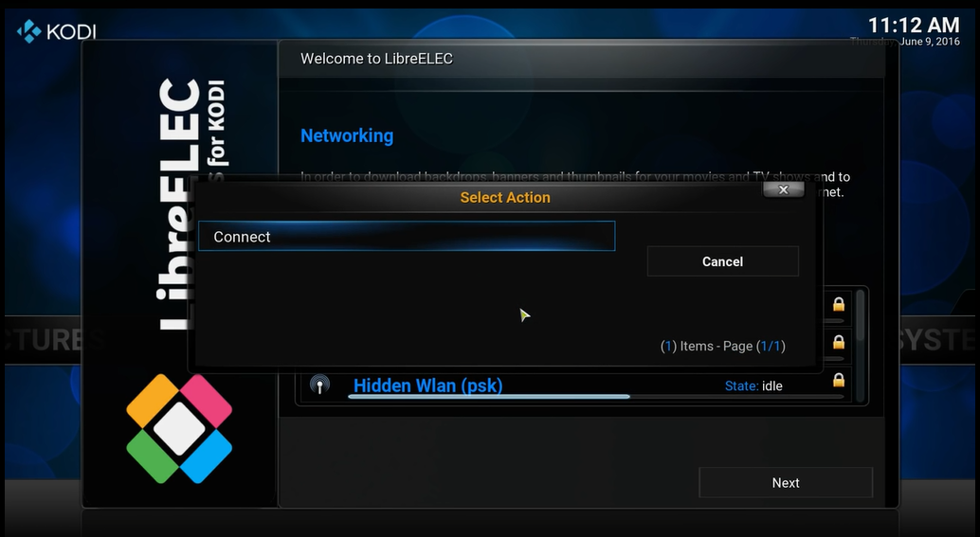Click the State: idle label
This screenshot has height=537, width=980.
click(753, 385)
